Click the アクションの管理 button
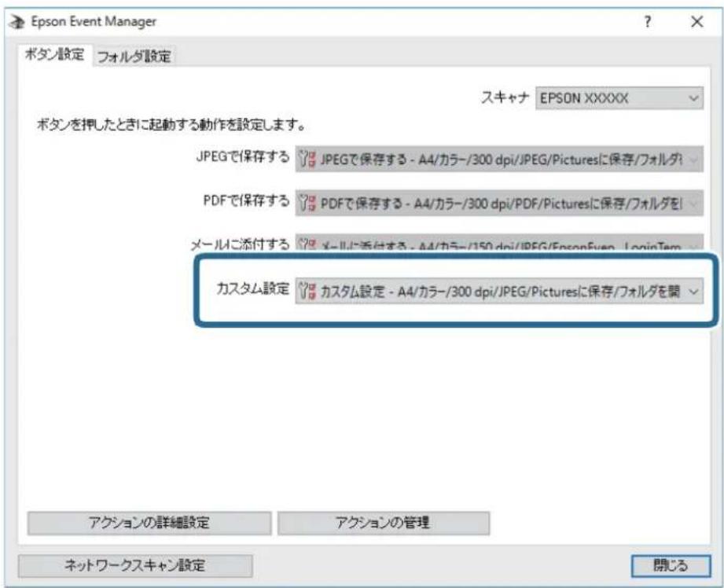 384,523
